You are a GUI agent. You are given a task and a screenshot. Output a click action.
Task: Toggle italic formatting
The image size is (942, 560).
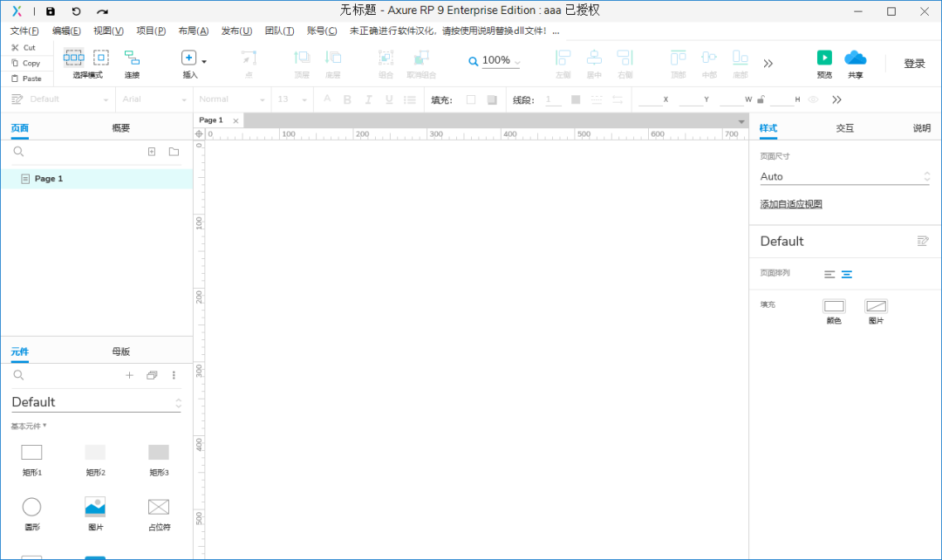click(368, 99)
